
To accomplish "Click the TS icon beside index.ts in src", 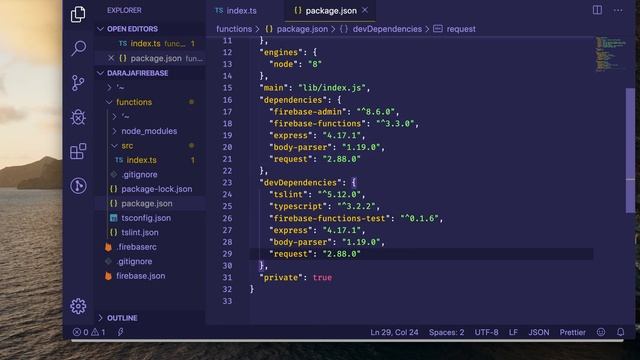I will (119, 160).
